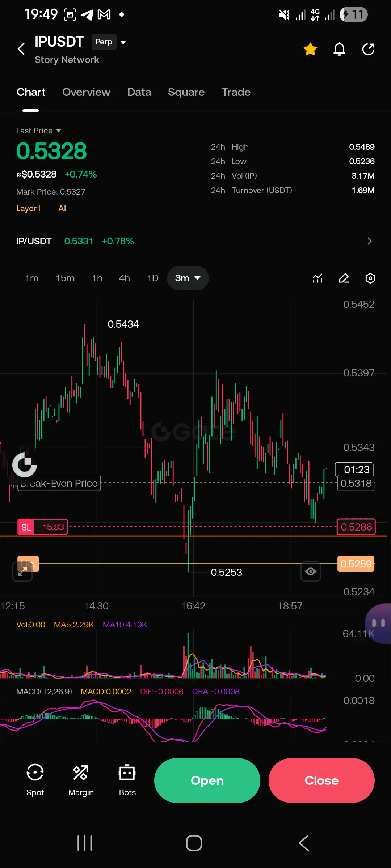Expand the 3m timeframe dropdown
391x868 pixels.
click(x=188, y=278)
